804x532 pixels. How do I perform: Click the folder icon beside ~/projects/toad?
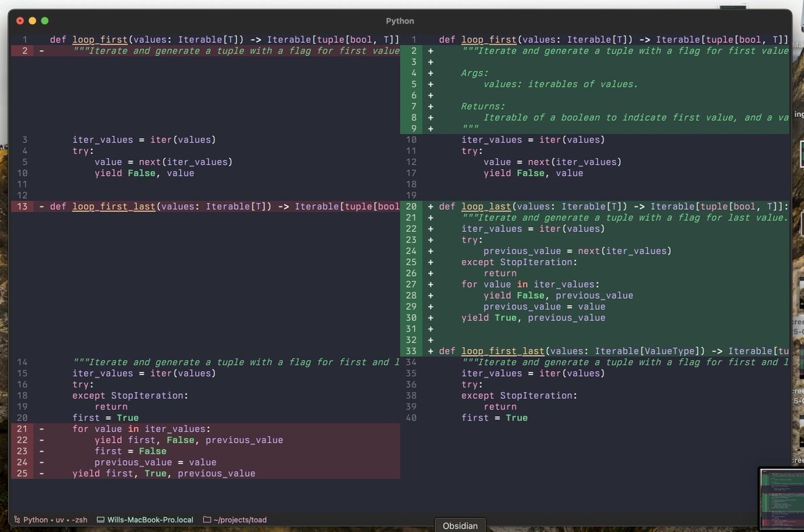pyautogui.click(x=207, y=520)
